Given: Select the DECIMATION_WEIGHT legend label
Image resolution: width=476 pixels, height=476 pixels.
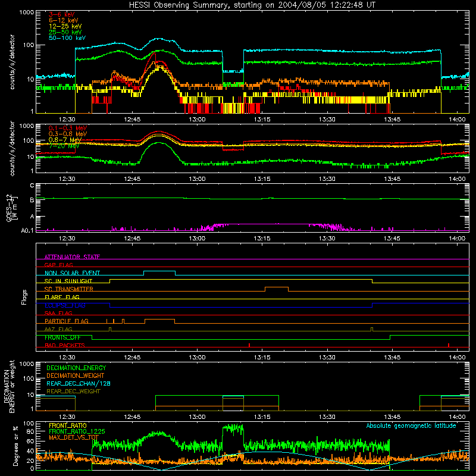Looking at the screenshot, I should click(76, 375).
